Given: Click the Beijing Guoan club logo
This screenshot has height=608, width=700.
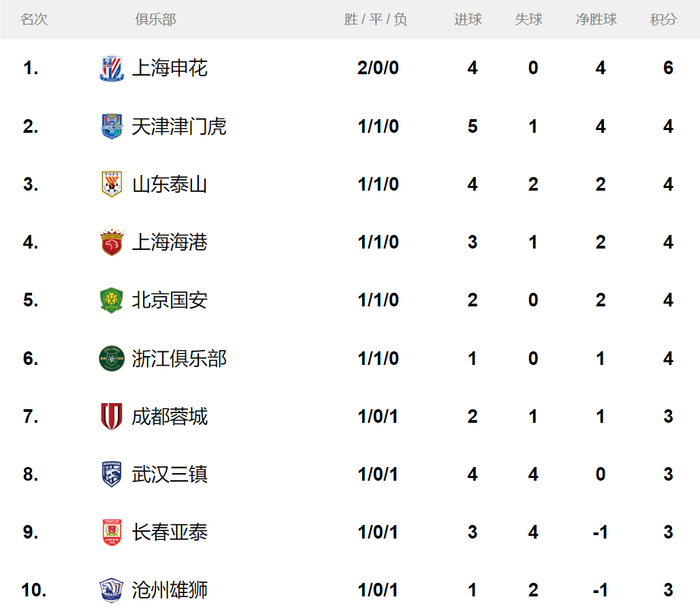Looking at the screenshot, I should tap(111, 300).
